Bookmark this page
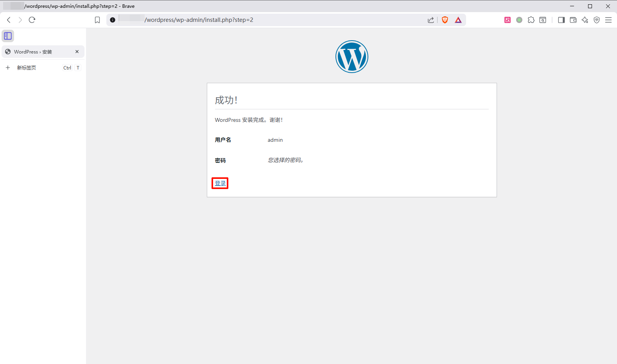 tap(97, 20)
